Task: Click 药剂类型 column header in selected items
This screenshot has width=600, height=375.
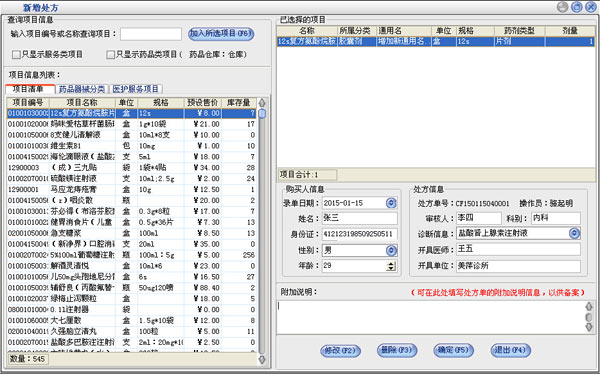Action: (519, 31)
